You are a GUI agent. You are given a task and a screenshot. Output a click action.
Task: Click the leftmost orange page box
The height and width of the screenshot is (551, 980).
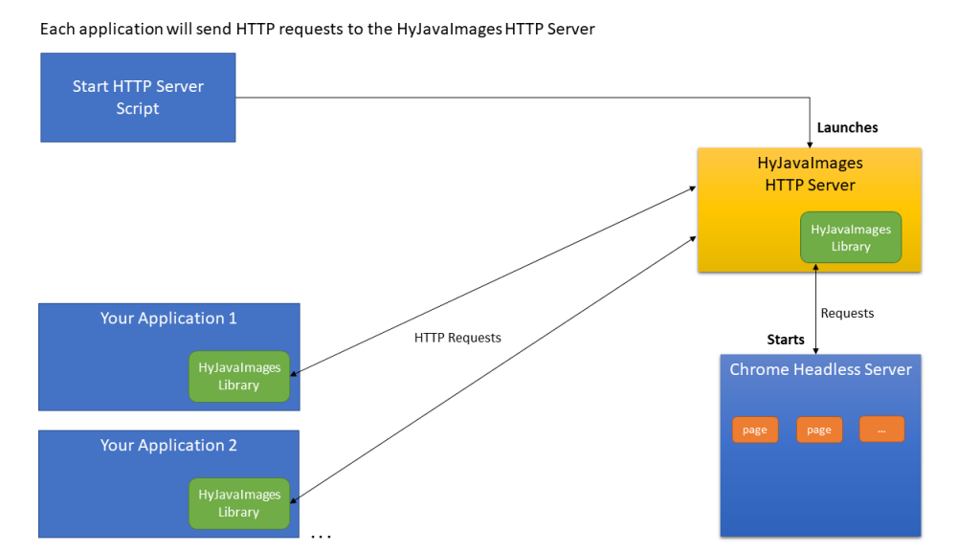tap(755, 430)
